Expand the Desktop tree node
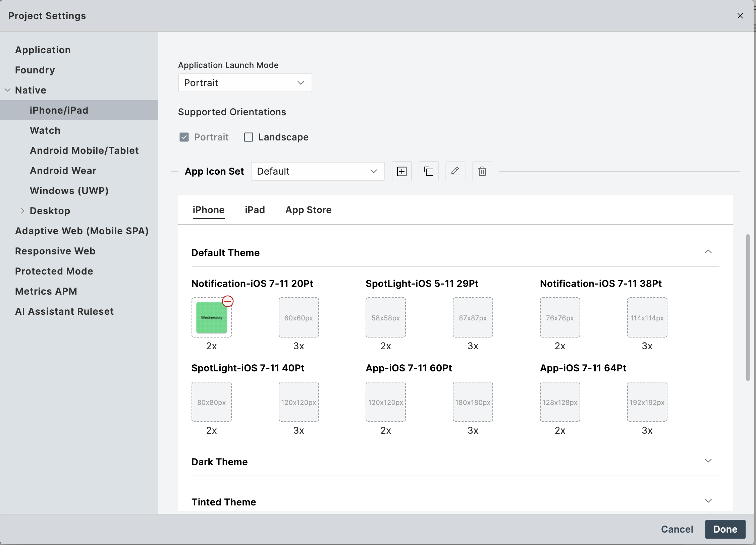 (22, 211)
